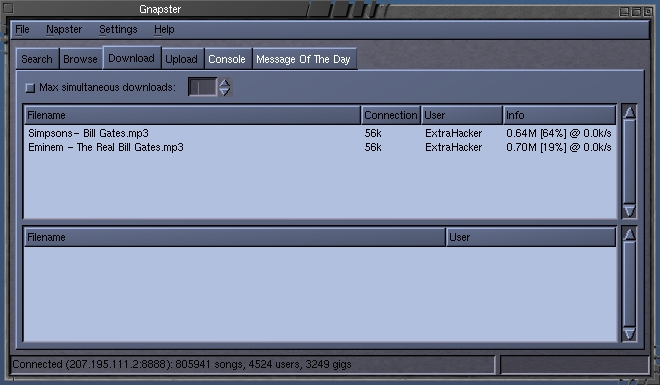Screen dimensions: 660x385
Task: Enable Max simultaneous downloads checkbox
Action: (x=30, y=88)
